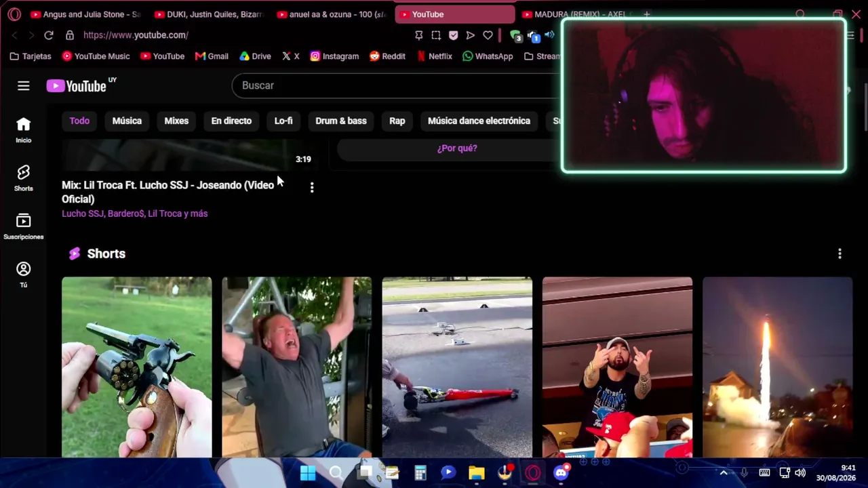Open the Netflix bookmark
Screen dimensions: 868x488
(x=434, y=56)
